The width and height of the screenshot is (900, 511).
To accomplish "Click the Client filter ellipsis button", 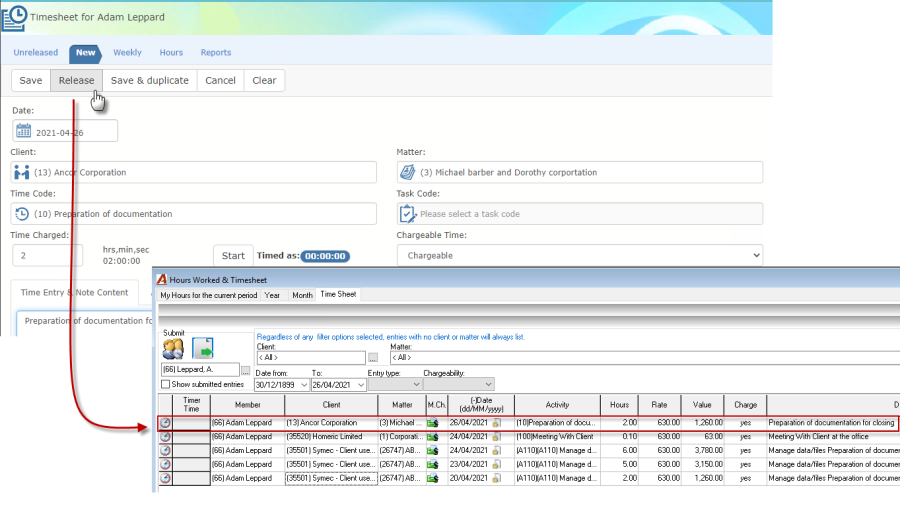I will coord(373,358).
